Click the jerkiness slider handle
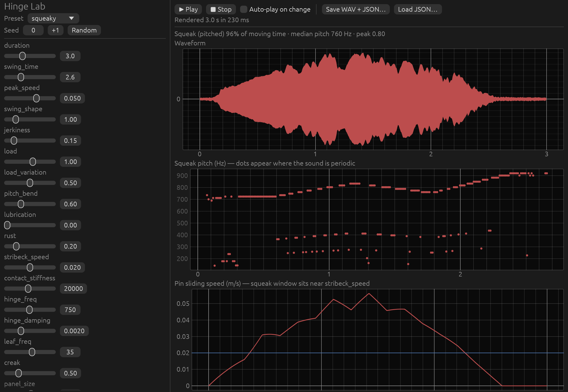The image size is (568, 392). tap(14, 141)
